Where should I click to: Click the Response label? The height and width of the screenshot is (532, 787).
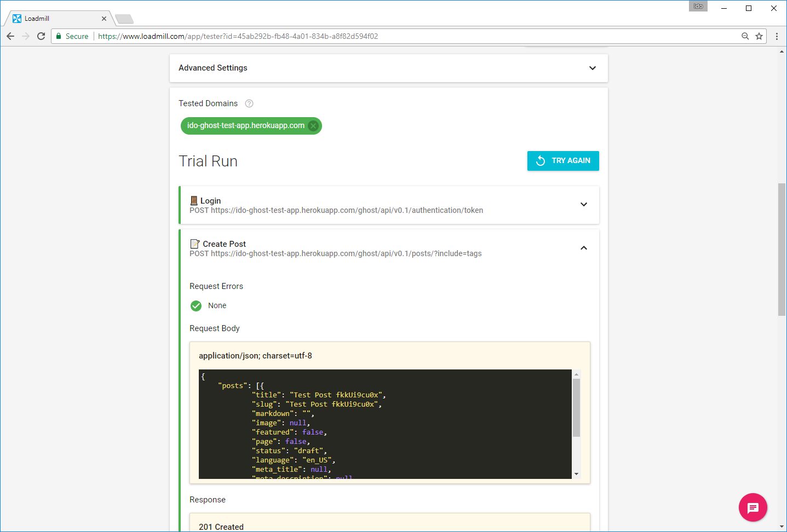point(208,500)
